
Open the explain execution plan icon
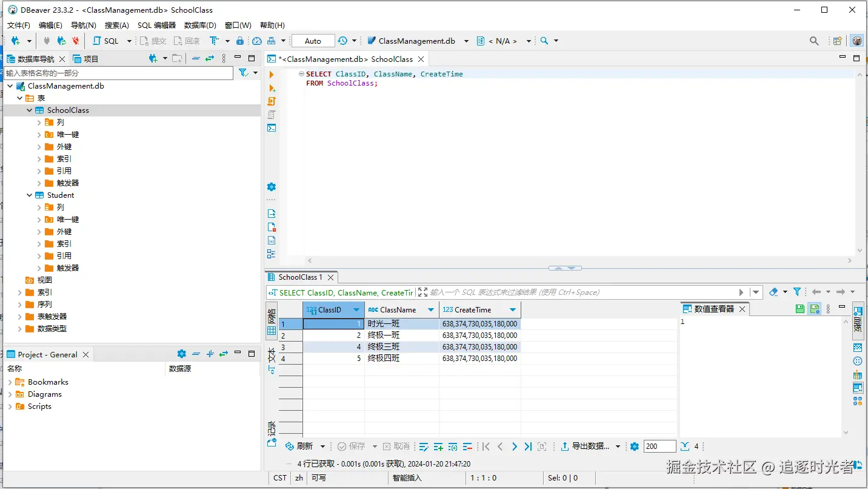click(x=272, y=115)
